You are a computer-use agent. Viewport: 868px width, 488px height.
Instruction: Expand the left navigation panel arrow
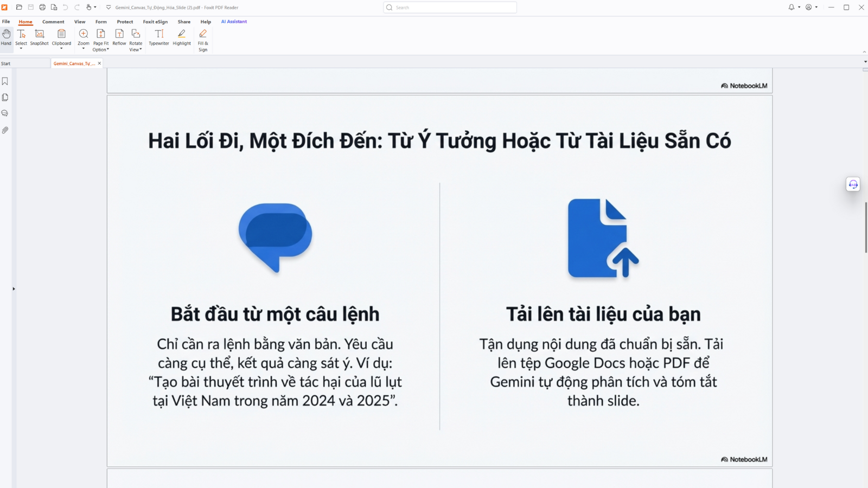pyautogui.click(x=14, y=289)
